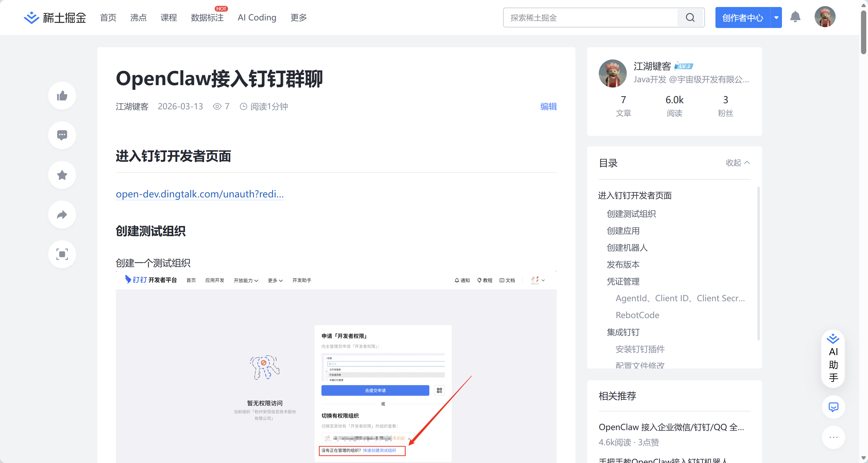The image size is (868, 463).
Task: Click the star favorite icon
Action: [62, 175]
